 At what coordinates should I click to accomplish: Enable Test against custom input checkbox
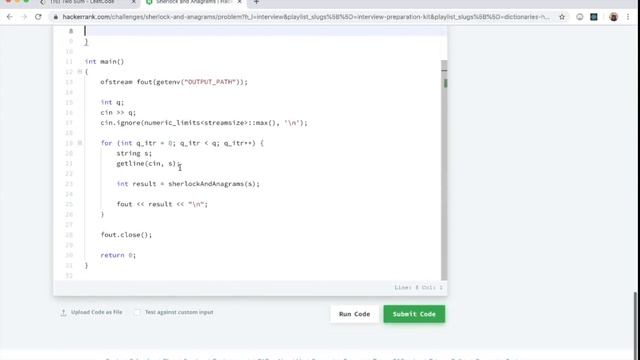[138, 313]
